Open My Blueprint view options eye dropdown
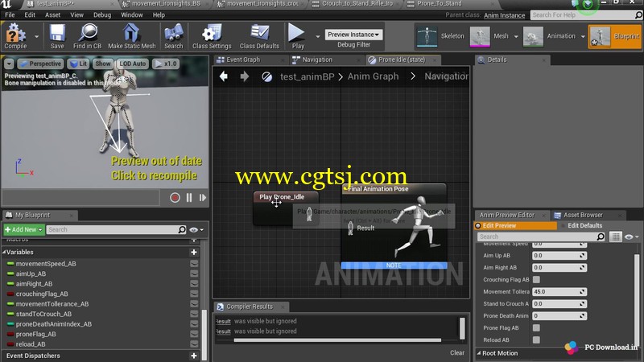 [196, 229]
